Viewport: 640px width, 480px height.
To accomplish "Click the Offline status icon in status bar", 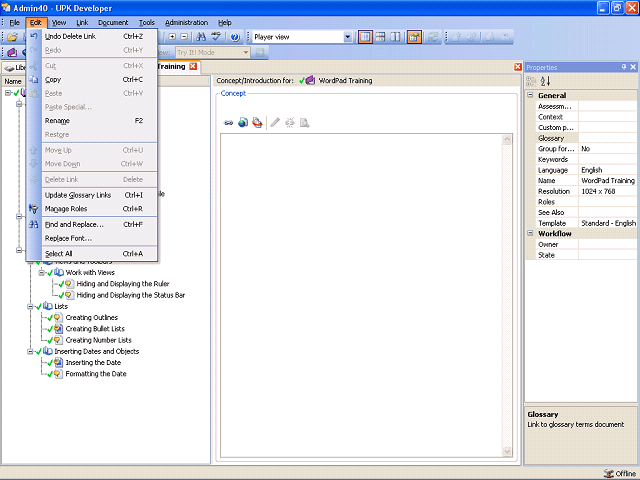I will [x=609, y=473].
